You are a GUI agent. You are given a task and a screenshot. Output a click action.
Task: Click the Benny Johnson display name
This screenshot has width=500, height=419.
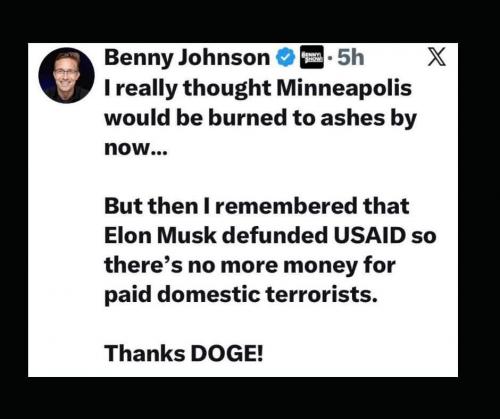pos(187,58)
